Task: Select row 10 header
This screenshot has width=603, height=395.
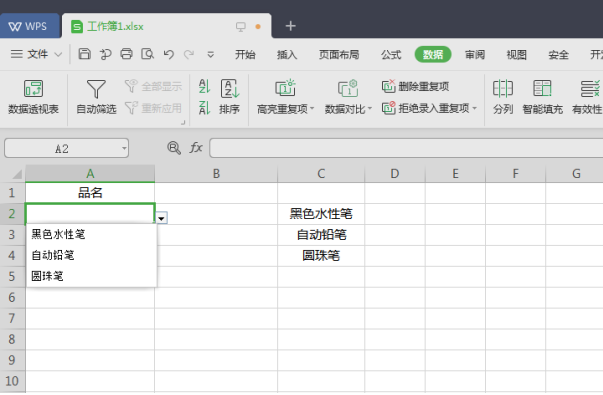Action: pos(12,381)
